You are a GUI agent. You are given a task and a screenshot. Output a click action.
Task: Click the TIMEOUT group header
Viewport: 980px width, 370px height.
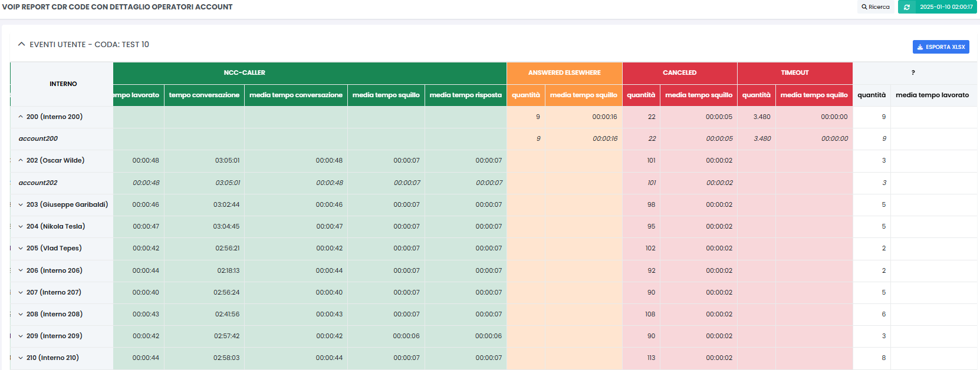coord(794,72)
